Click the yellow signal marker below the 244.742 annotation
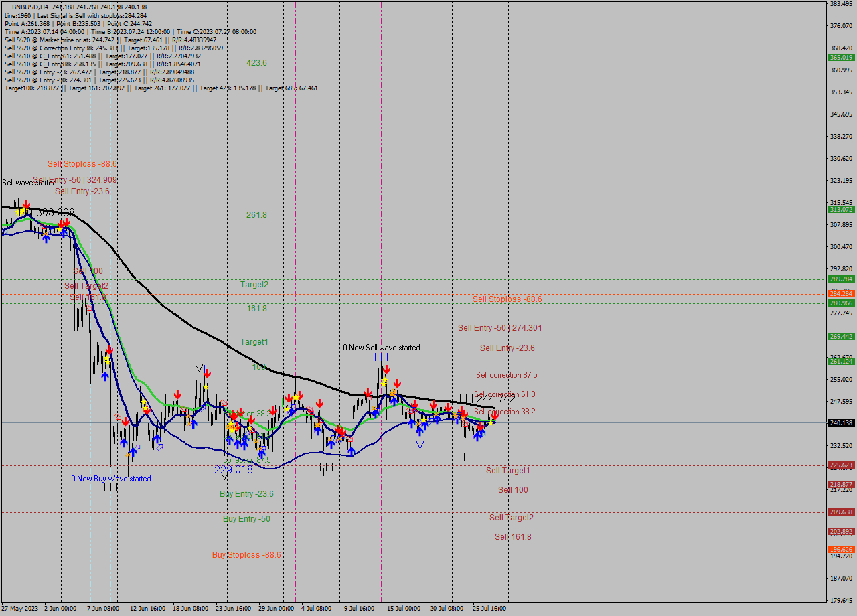The image size is (857, 616). click(491, 423)
